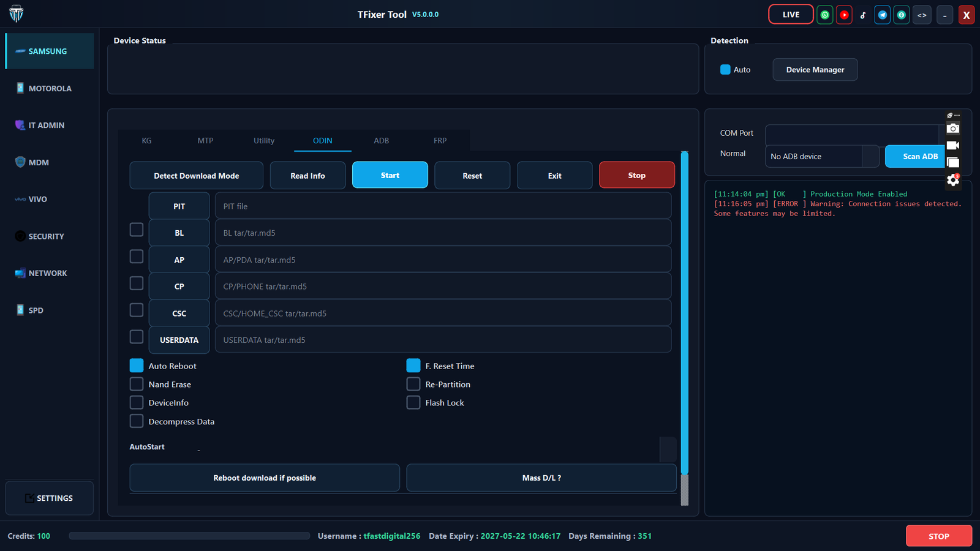Click the blue Start button
The image size is (980, 551).
[390, 175]
